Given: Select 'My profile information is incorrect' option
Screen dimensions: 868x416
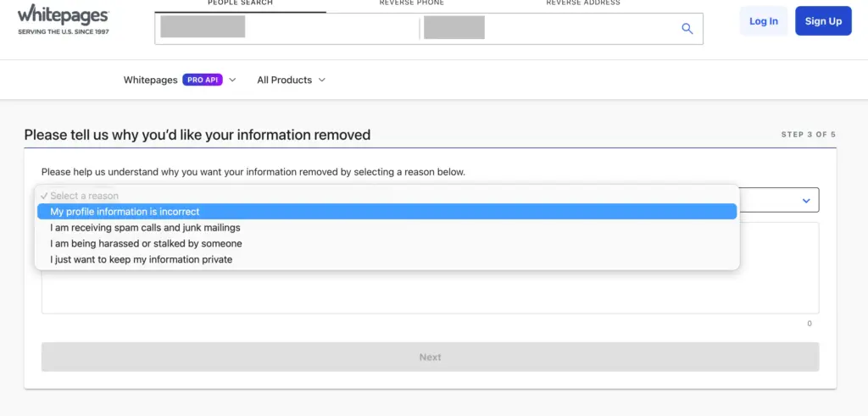Looking at the screenshot, I should (x=387, y=211).
